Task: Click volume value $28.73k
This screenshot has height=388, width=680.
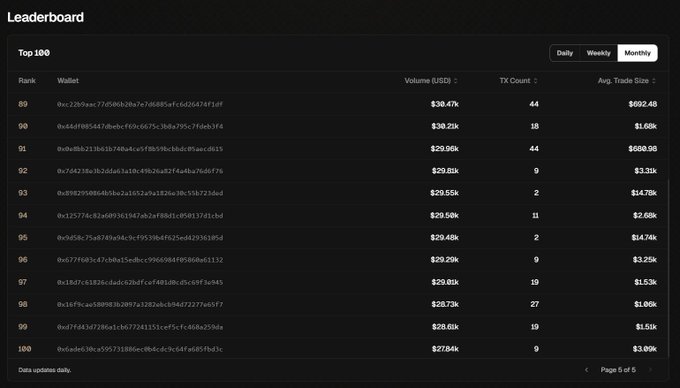Action: click(x=445, y=304)
